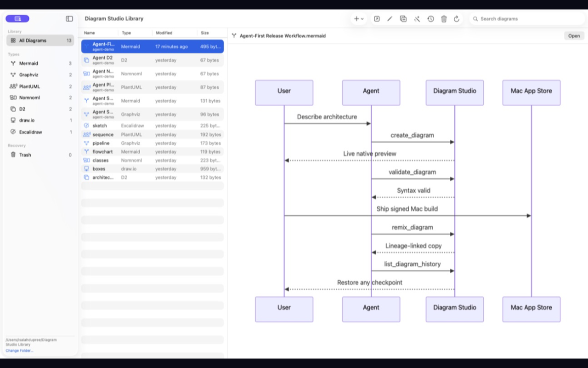Select the "classes" Nomnoml diagram row

tap(153, 161)
